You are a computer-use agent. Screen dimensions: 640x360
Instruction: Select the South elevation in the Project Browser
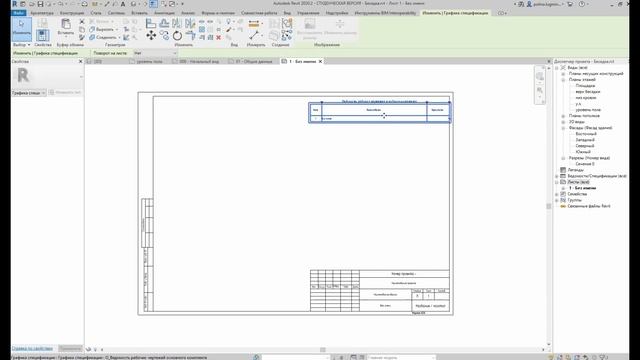point(583,152)
